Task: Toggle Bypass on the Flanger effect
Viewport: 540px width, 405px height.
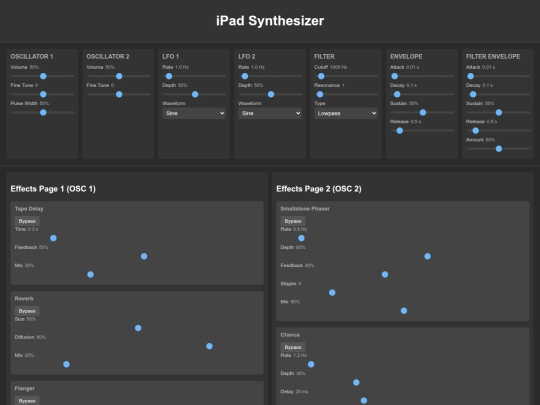Action: coord(27,401)
